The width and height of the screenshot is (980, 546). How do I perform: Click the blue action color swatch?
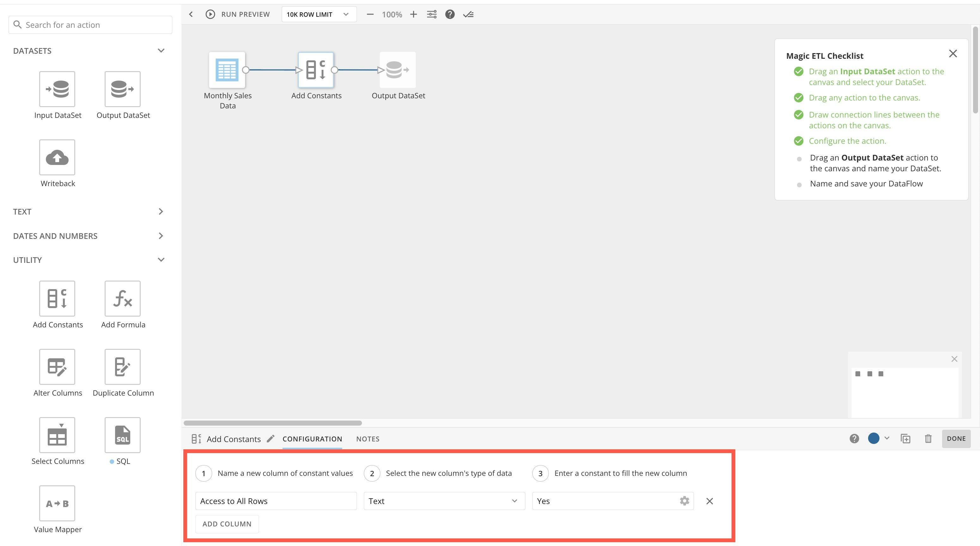tap(873, 438)
